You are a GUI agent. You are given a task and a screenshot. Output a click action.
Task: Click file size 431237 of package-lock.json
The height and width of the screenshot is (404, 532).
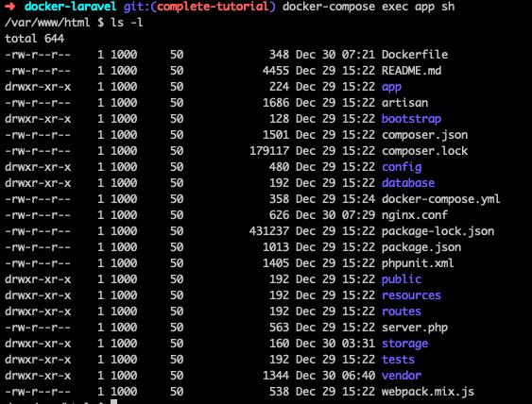pyautogui.click(x=269, y=231)
